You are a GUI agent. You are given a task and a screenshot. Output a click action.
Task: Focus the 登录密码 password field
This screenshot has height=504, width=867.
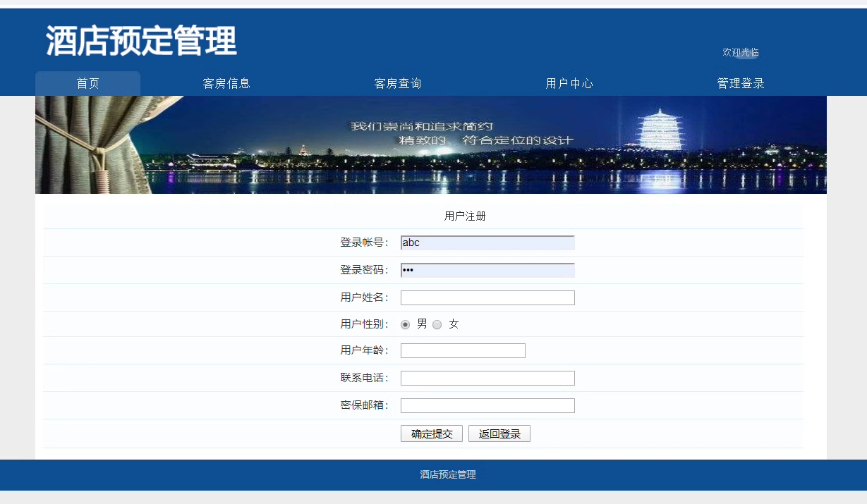(487, 270)
